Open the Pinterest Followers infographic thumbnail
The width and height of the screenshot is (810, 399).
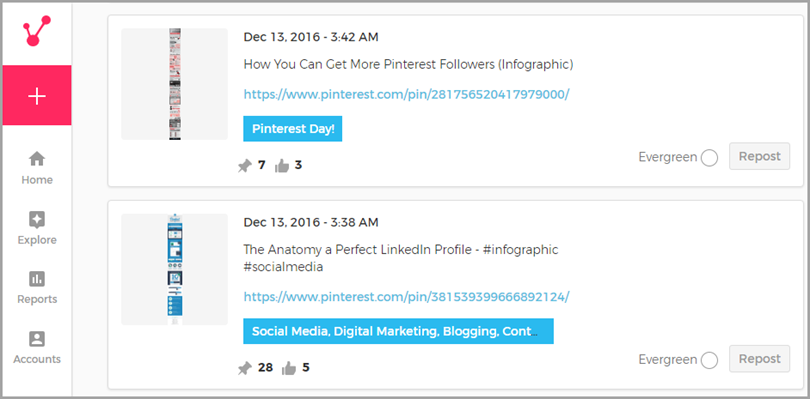click(x=175, y=84)
